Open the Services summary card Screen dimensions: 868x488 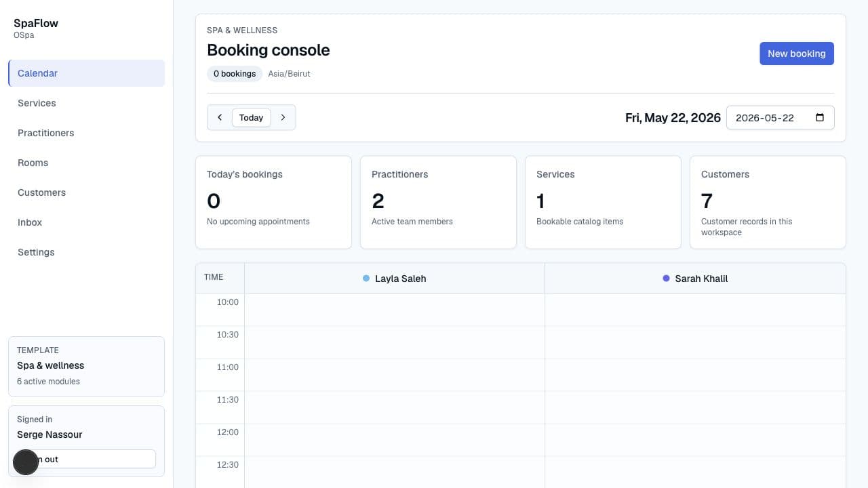(x=603, y=202)
